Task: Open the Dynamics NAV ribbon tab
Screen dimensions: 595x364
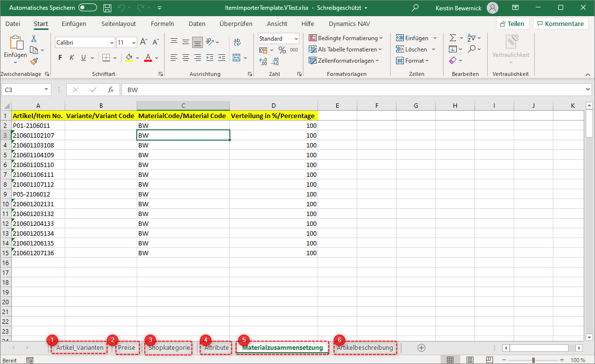Action: coord(349,24)
